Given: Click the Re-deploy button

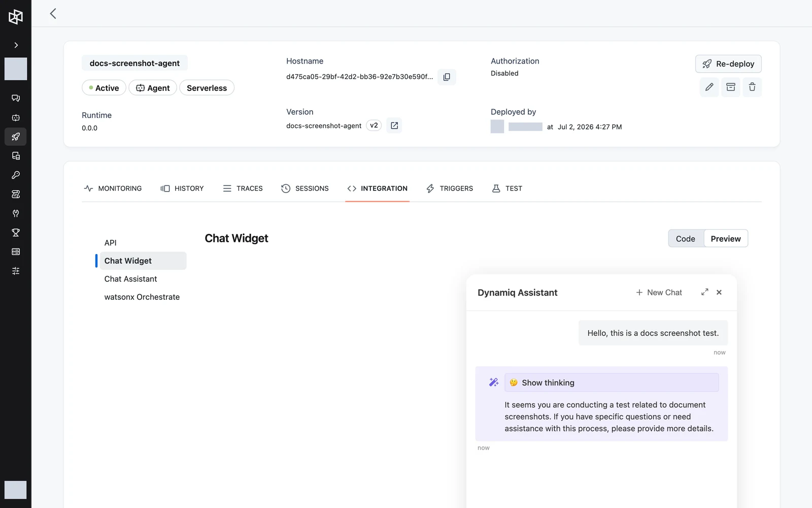Looking at the screenshot, I should [x=728, y=64].
